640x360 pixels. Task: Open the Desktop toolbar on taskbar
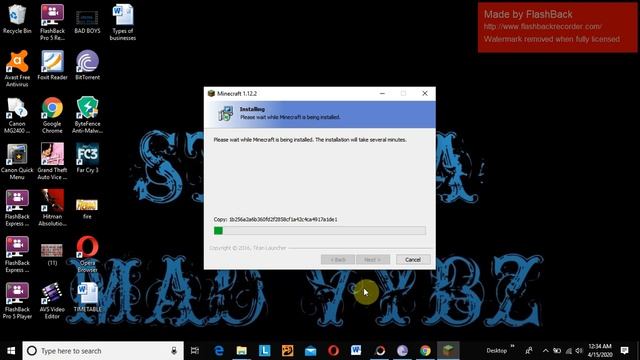coord(497,351)
